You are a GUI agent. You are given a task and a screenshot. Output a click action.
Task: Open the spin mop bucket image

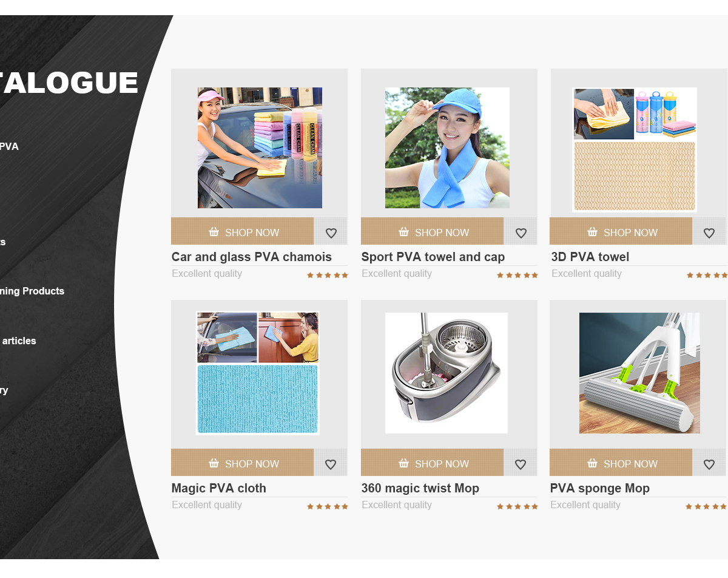coord(447,373)
